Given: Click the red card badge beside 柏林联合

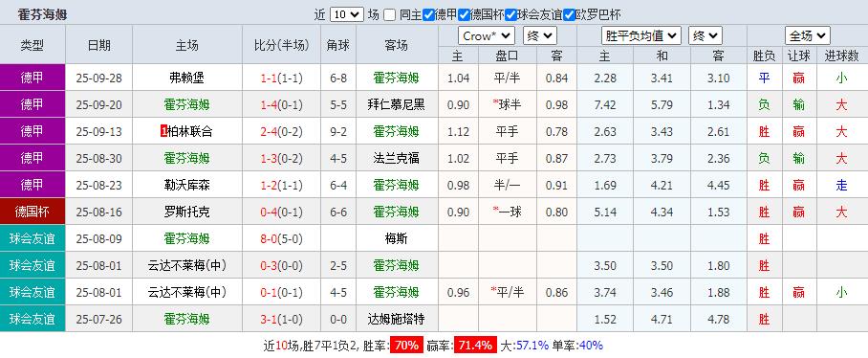Looking at the screenshot, I should click(163, 131).
